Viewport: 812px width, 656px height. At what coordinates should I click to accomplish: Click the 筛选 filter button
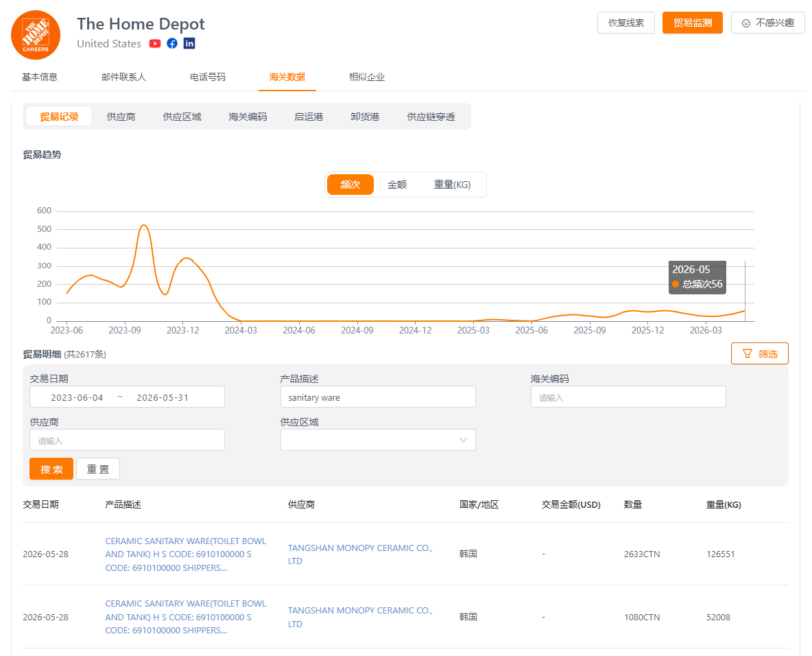point(760,353)
